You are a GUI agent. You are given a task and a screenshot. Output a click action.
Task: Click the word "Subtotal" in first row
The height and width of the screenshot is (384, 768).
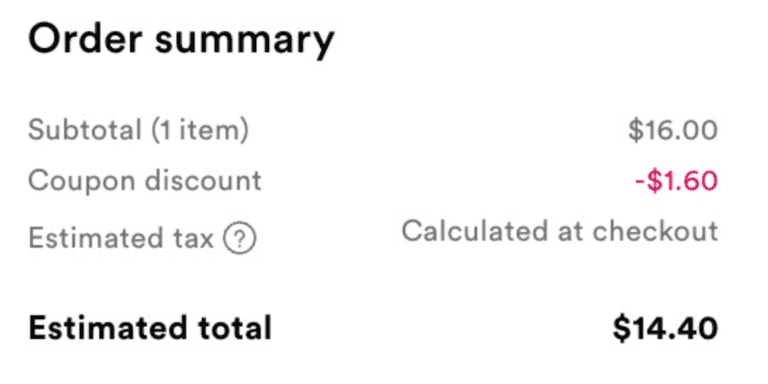tap(85, 130)
